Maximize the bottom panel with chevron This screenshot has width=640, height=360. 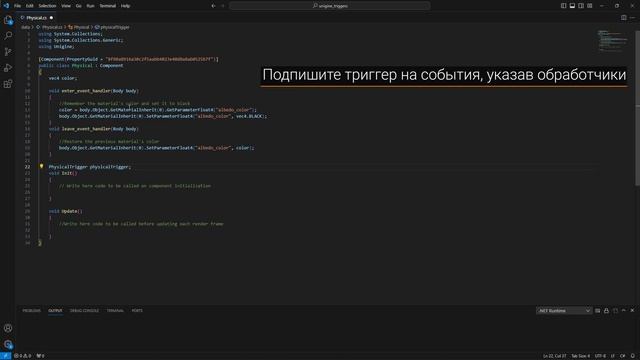click(x=624, y=311)
